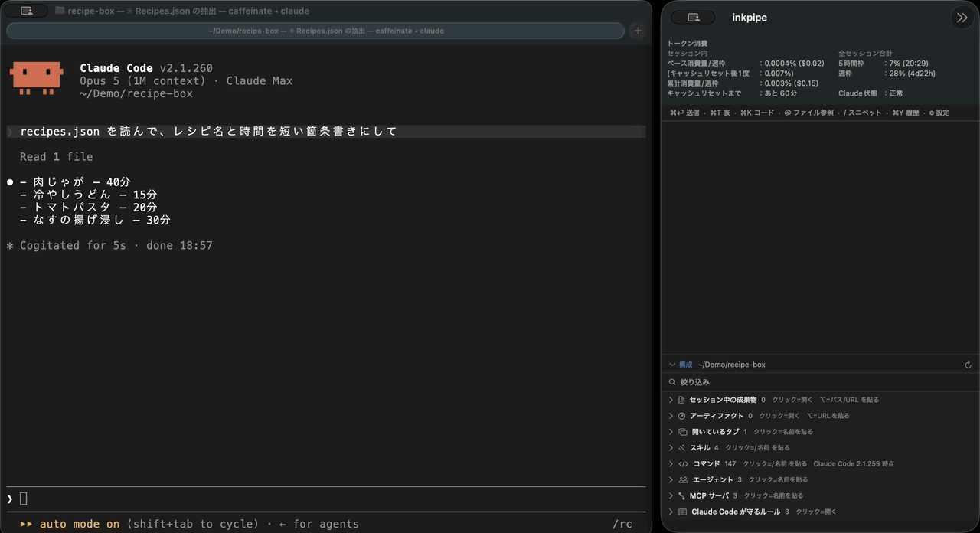Click the magnifier icon in 絞り込み filter
The image size is (980, 533).
coord(672,382)
